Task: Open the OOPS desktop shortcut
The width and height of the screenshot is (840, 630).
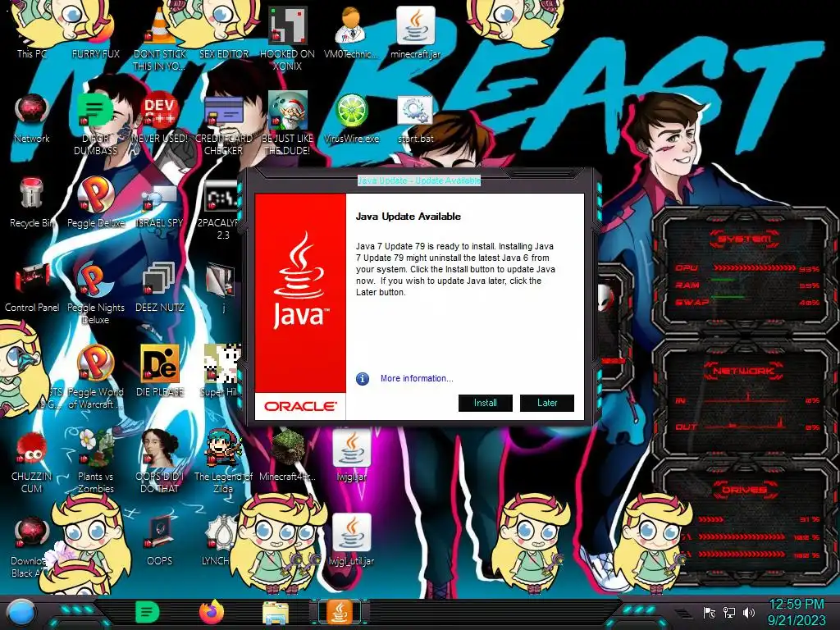Action: [x=160, y=541]
